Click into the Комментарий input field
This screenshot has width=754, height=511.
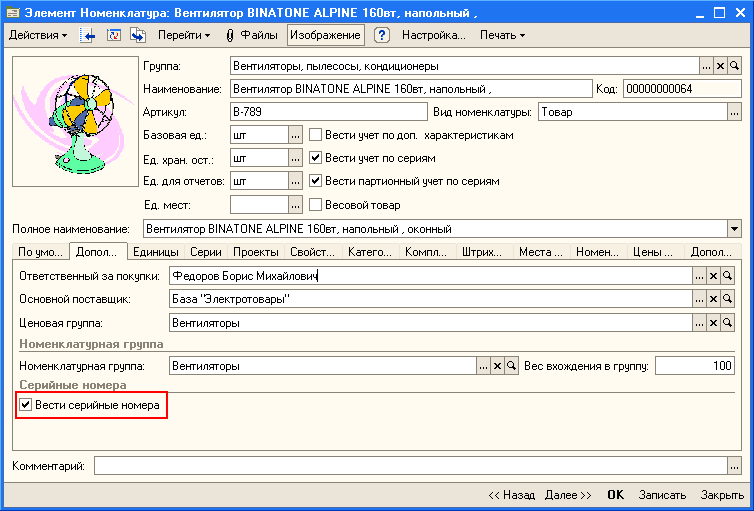pos(410,466)
